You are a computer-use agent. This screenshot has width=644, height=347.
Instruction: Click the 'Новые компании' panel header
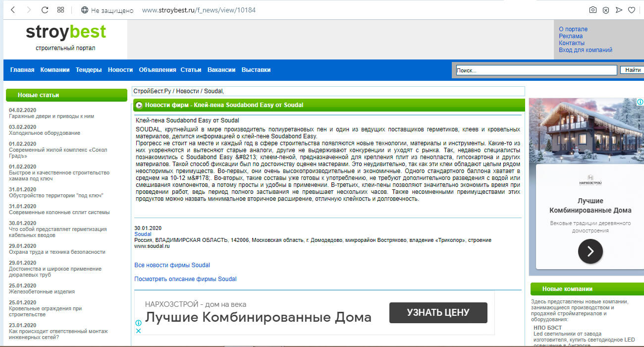pyautogui.click(x=586, y=289)
